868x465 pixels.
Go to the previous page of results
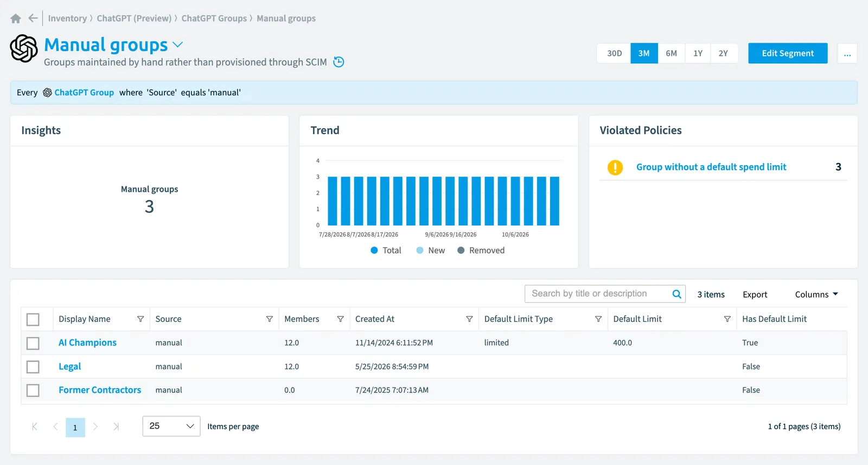pyautogui.click(x=55, y=427)
